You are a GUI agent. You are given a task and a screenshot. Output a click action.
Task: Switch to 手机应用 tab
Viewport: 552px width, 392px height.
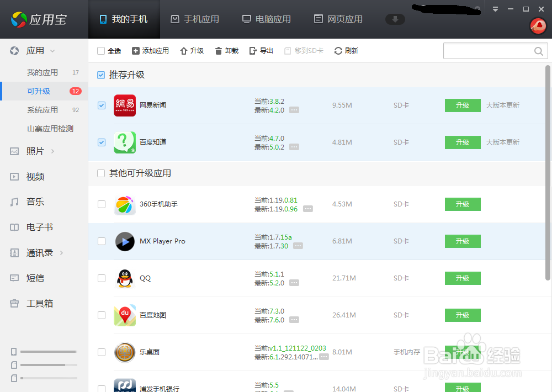click(x=195, y=19)
